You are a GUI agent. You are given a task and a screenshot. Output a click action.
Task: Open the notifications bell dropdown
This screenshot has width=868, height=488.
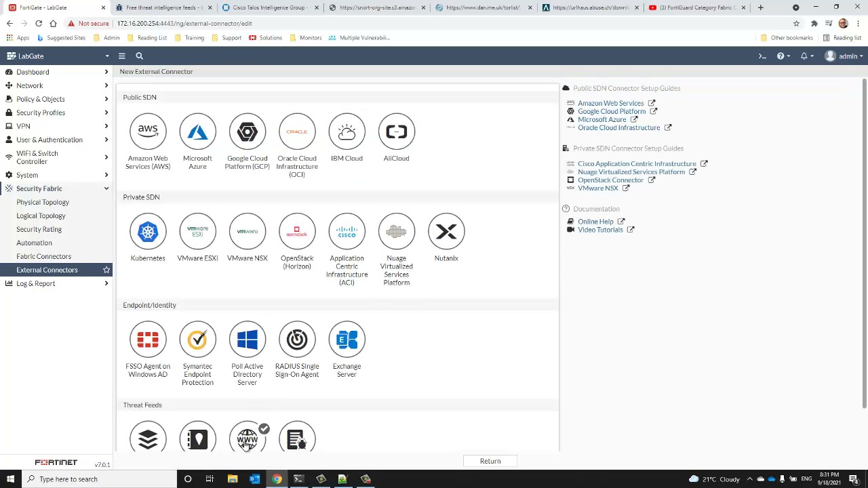click(806, 56)
